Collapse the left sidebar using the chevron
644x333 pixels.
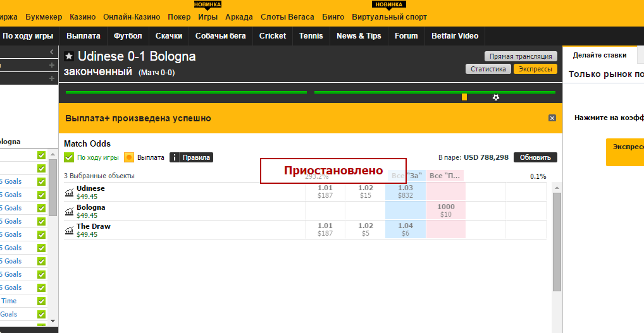pos(51,52)
